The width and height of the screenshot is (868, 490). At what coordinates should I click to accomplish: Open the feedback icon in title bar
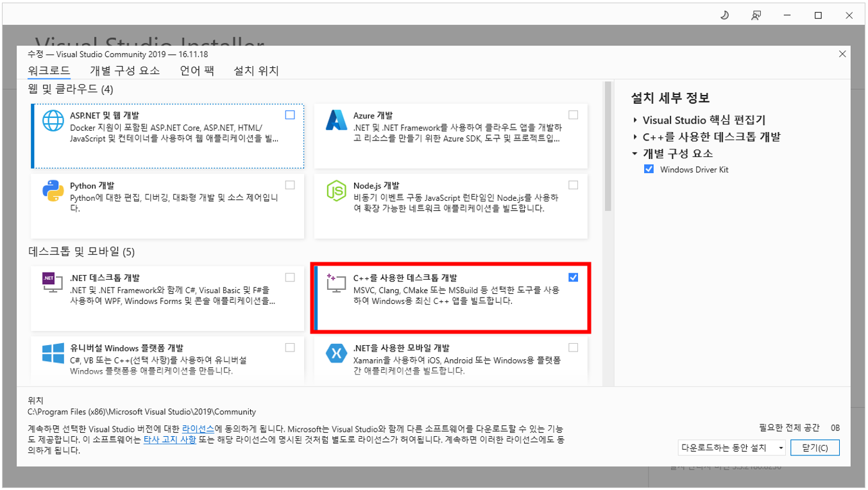point(756,15)
